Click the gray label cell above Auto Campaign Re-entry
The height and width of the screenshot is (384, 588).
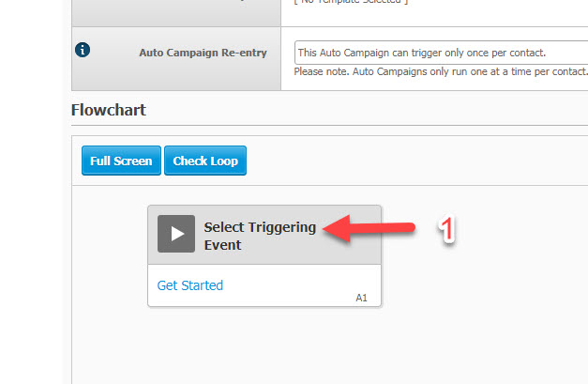(176, 13)
